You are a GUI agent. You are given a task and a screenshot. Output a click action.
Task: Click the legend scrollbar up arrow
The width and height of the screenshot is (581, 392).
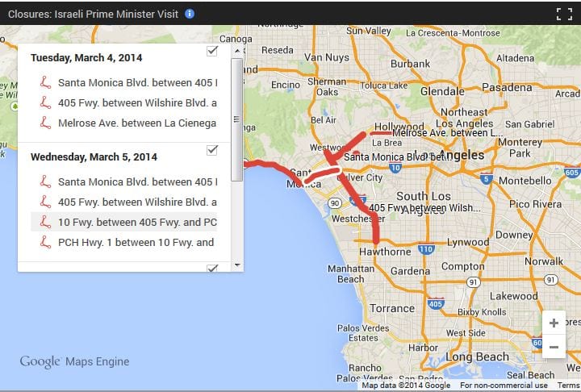pos(237,50)
